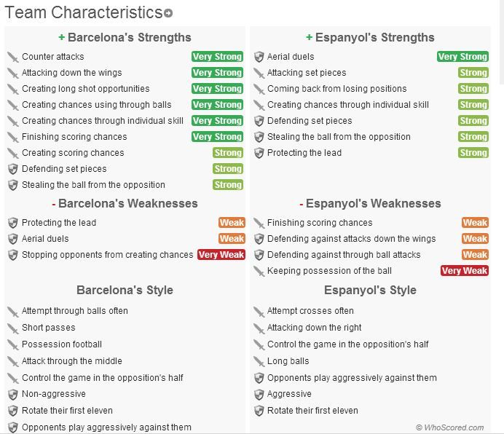
Task: Click the Weak badge next to Finishing scoring chances
Action: 475,223
